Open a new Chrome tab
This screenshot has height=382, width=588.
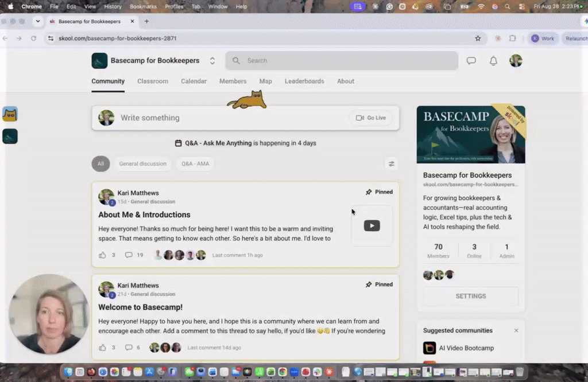(146, 21)
